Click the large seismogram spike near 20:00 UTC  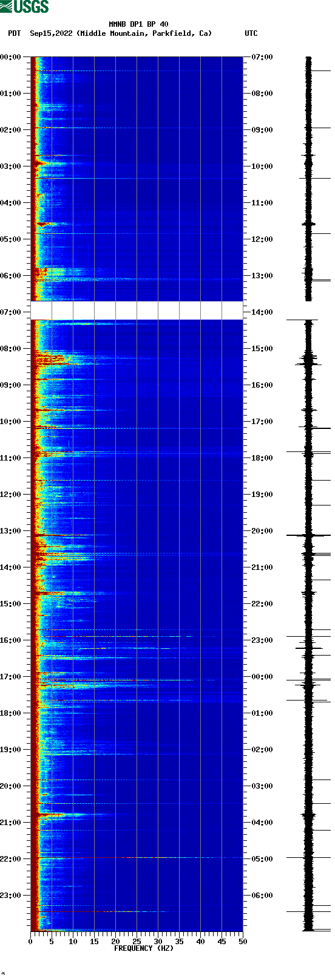pyautogui.click(x=308, y=535)
